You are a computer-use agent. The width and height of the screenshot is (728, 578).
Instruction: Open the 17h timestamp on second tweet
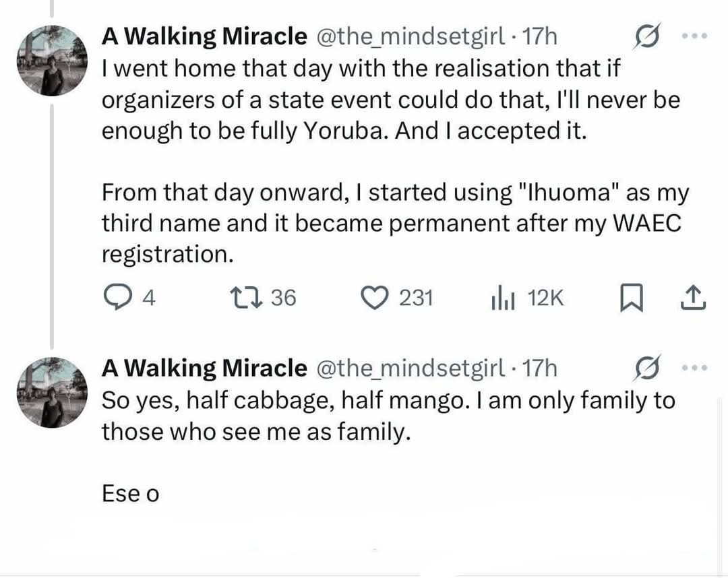[540, 368]
